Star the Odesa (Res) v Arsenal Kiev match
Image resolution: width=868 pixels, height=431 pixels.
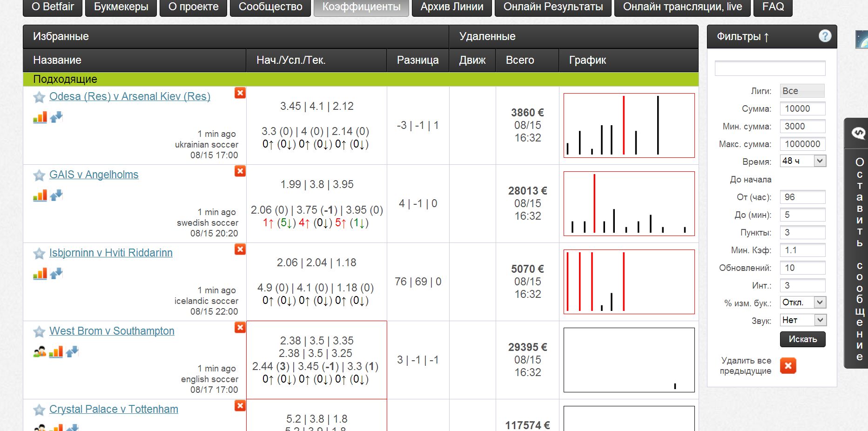tap(39, 97)
